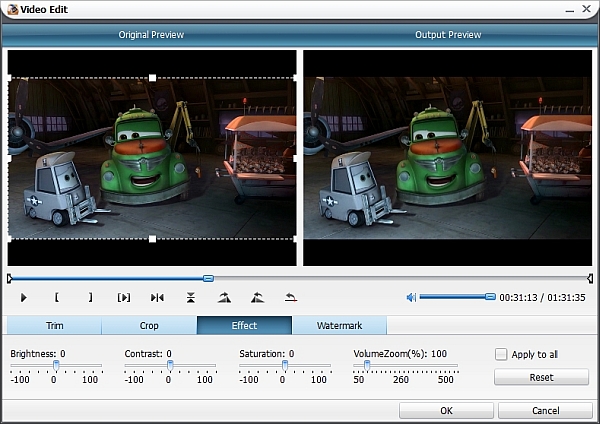Switch to the Trim tab
This screenshot has height=424, width=600.
pyautogui.click(x=54, y=326)
